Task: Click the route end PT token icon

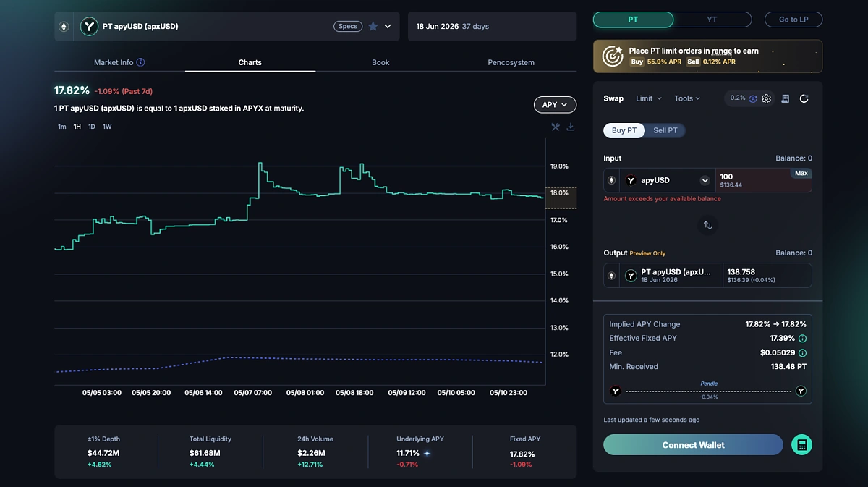Action: click(x=801, y=391)
